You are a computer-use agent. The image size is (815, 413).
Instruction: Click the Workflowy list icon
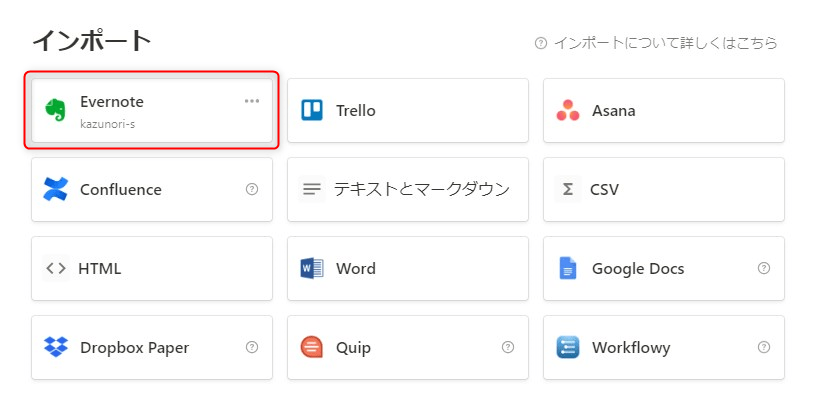coord(568,347)
